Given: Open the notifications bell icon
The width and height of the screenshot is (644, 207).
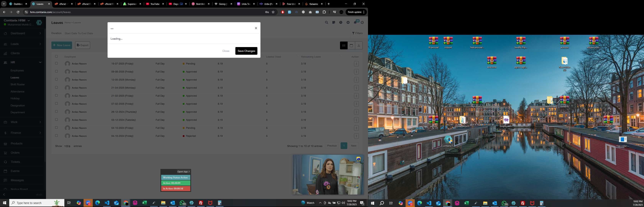Looking at the screenshot, I should click(355, 22).
